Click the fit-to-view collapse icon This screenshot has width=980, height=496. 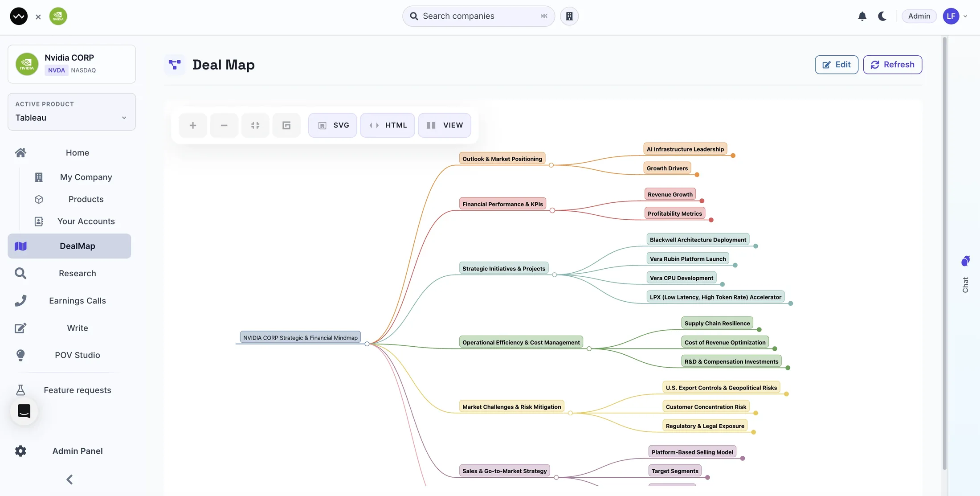(255, 126)
